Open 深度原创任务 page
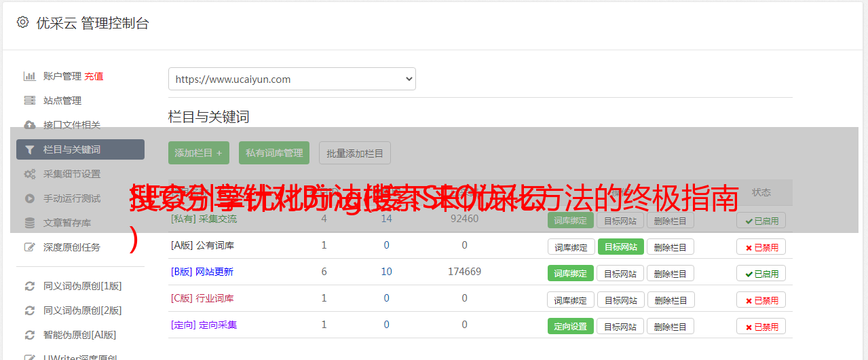The image size is (868, 360). 72,247
